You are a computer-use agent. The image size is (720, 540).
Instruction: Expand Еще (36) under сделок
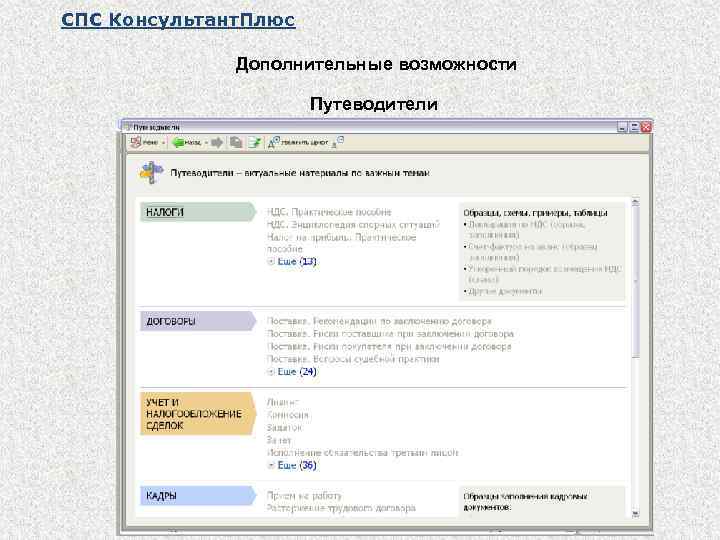click(x=292, y=465)
